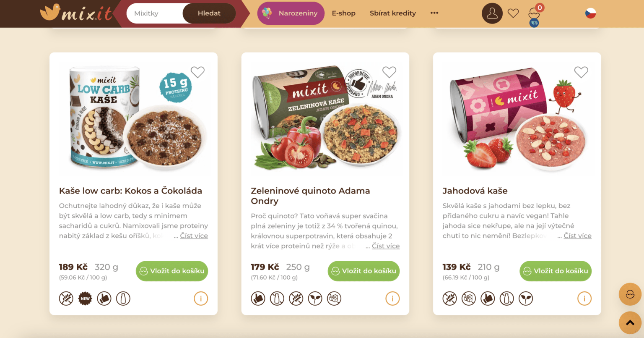The image size is (644, 338).
Task: Click the info icon on Jahodová kaše card
Action: pyautogui.click(x=584, y=299)
